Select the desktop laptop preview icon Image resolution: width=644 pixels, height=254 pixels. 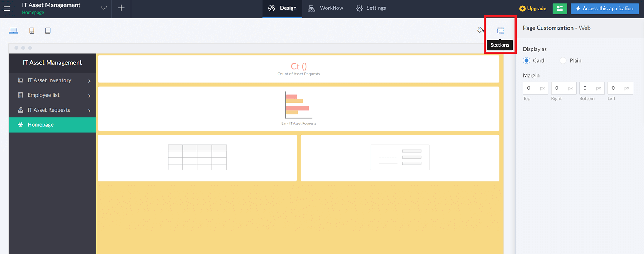click(x=14, y=31)
